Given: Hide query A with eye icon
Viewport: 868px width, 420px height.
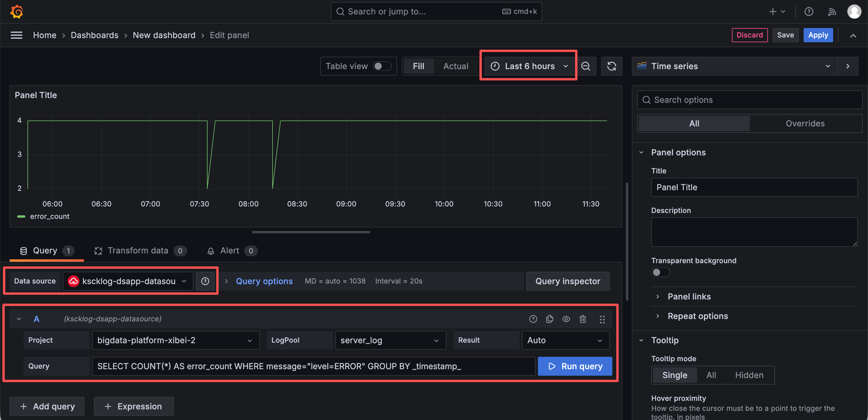Looking at the screenshot, I should click(x=567, y=319).
